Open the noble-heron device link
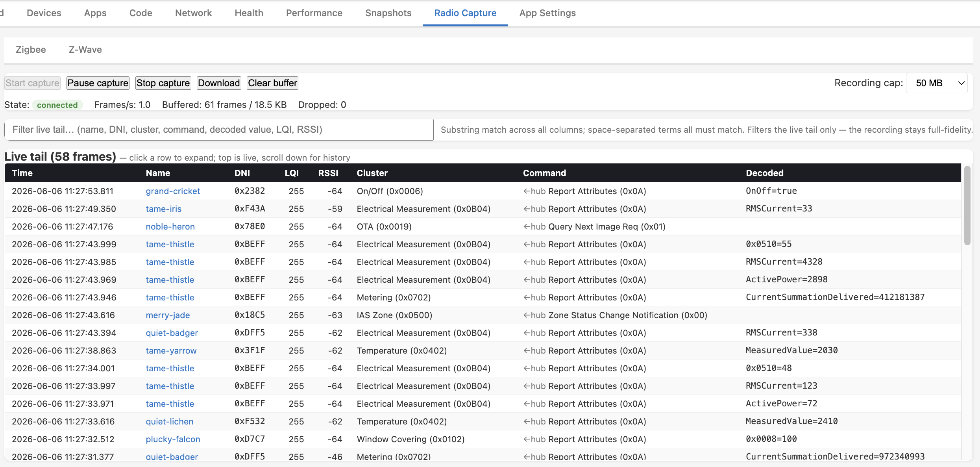The width and height of the screenshot is (980, 467). tap(170, 226)
